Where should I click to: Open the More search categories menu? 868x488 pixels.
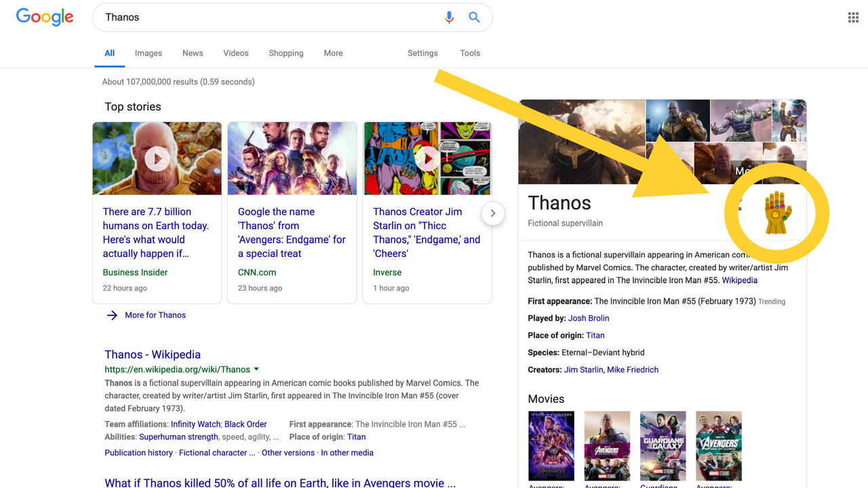(x=333, y=53)
